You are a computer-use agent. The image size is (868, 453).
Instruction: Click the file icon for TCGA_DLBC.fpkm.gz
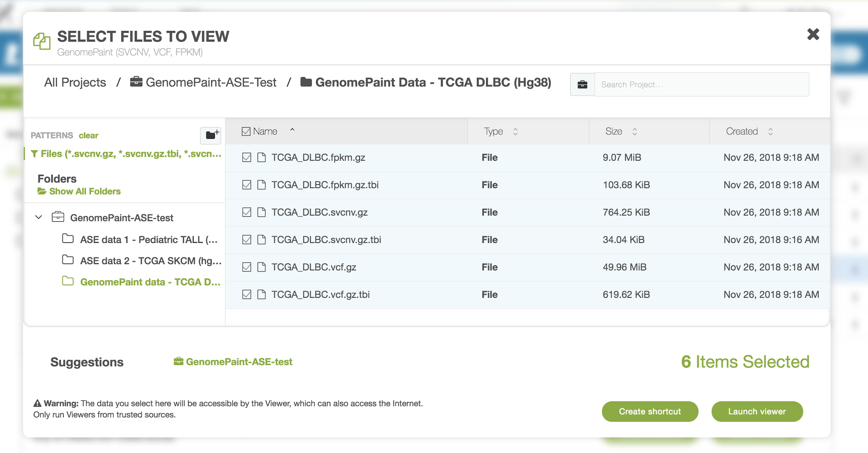(261, 157)
